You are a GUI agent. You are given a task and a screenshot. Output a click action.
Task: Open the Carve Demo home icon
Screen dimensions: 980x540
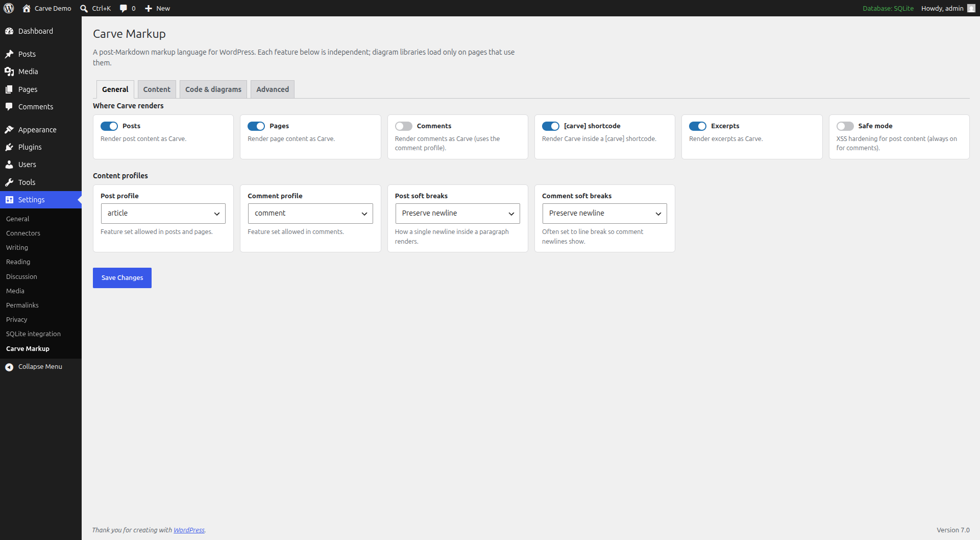(x=27, y=8)
